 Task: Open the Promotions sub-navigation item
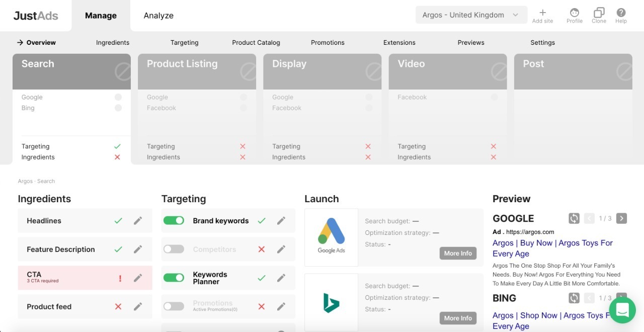click(328, 43)
